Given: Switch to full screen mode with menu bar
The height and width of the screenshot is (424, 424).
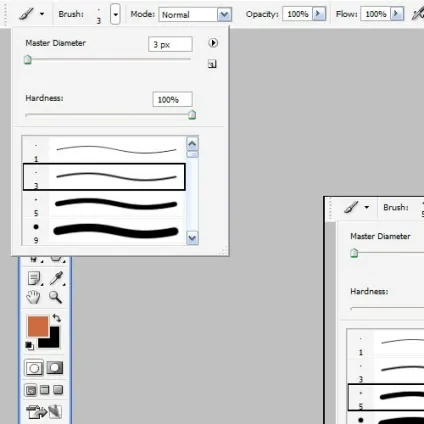Looking at the screenshot, I should point(45,390).
